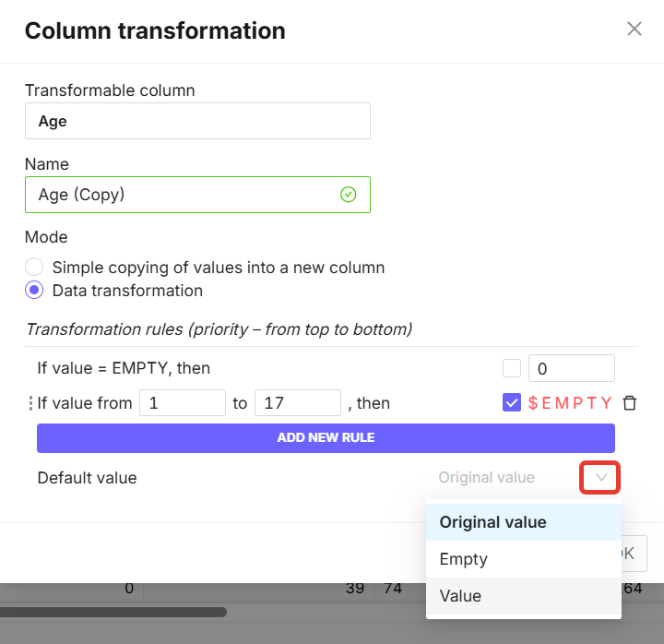Select the Data transformation radio button
Viewport: 664px width, 644px height.
pos(34,291)
